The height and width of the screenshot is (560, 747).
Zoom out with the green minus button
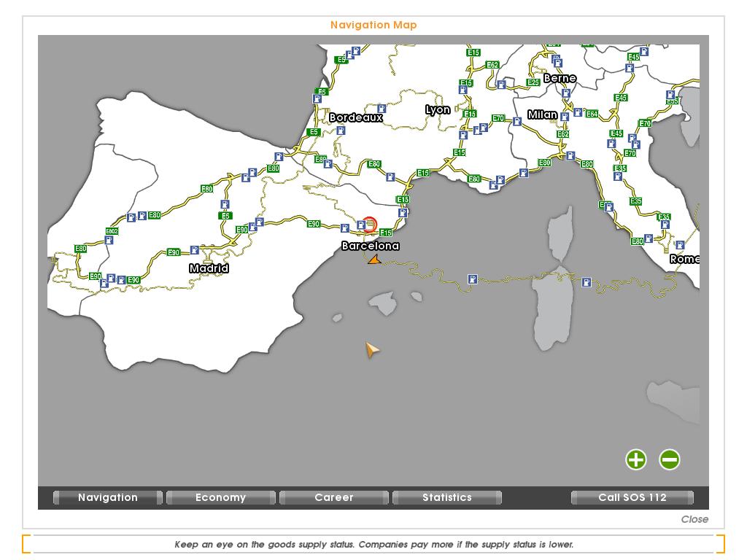click(x=670, y=459)
